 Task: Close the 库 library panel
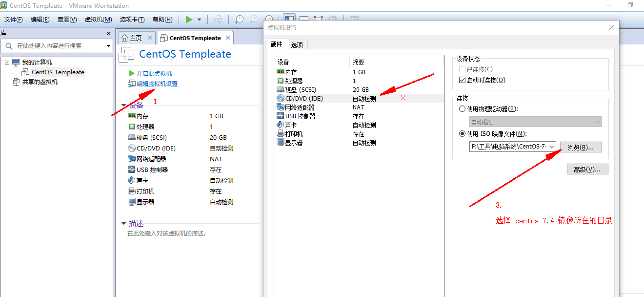click(109, 33)
